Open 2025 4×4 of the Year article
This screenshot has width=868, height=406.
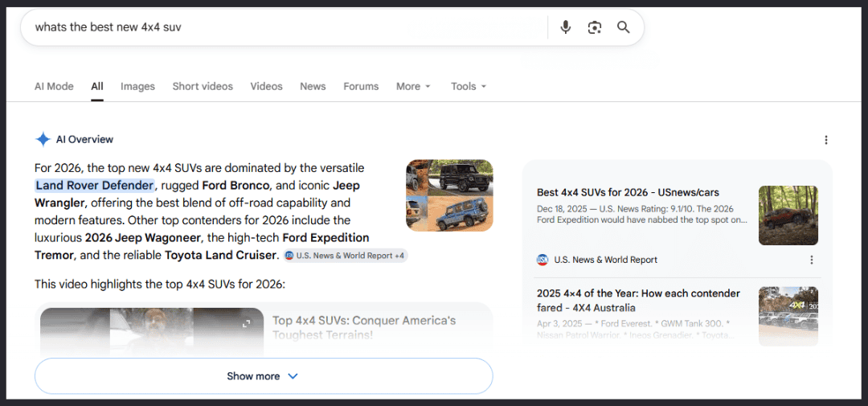(638, 300)
